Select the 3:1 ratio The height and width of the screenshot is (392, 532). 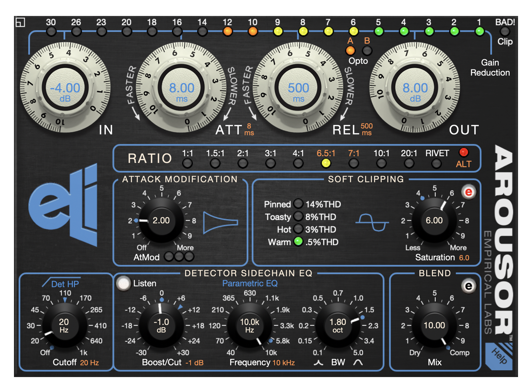[x=270, y=163]
